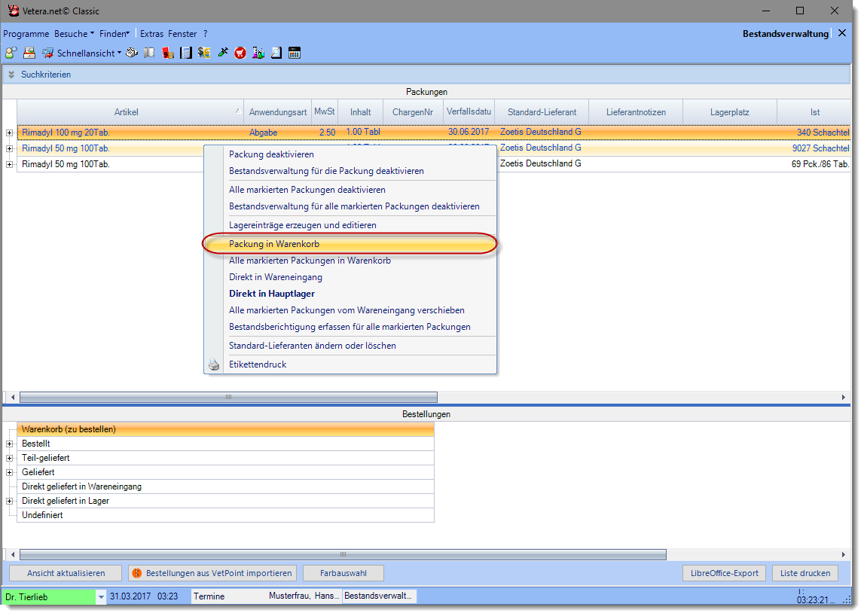Open the red shopping cart icon
The width and height of the screenshot is (864, 616).
pyautogui.click(x=240, y=53)
